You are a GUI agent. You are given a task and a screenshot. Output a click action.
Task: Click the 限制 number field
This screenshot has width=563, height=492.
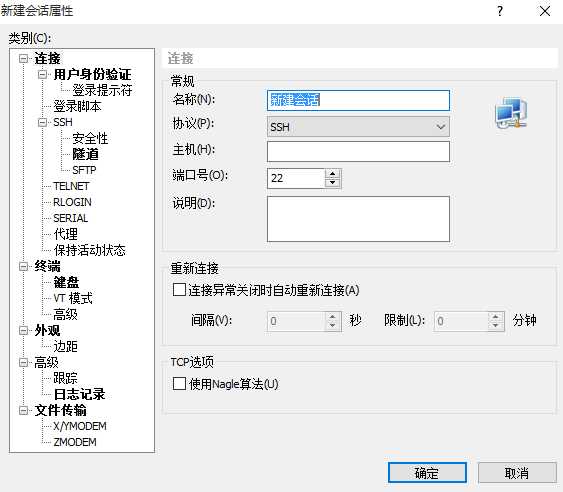point(461,321)
